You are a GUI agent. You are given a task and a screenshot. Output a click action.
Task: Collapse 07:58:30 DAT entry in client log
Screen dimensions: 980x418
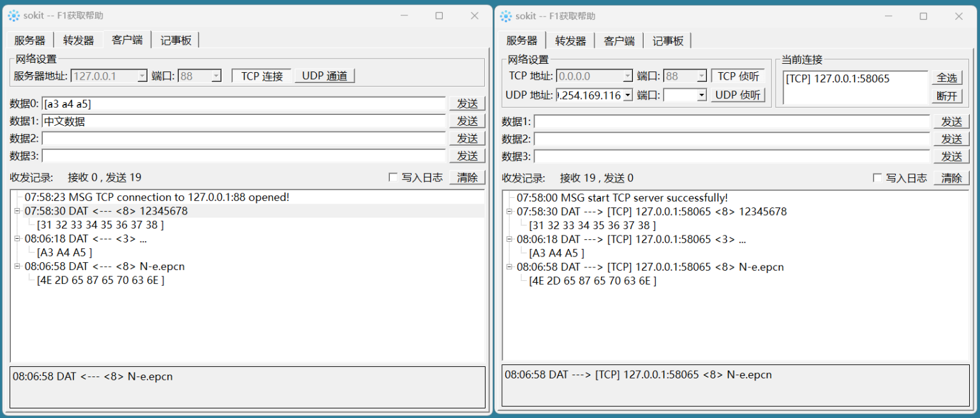(17, 211)
